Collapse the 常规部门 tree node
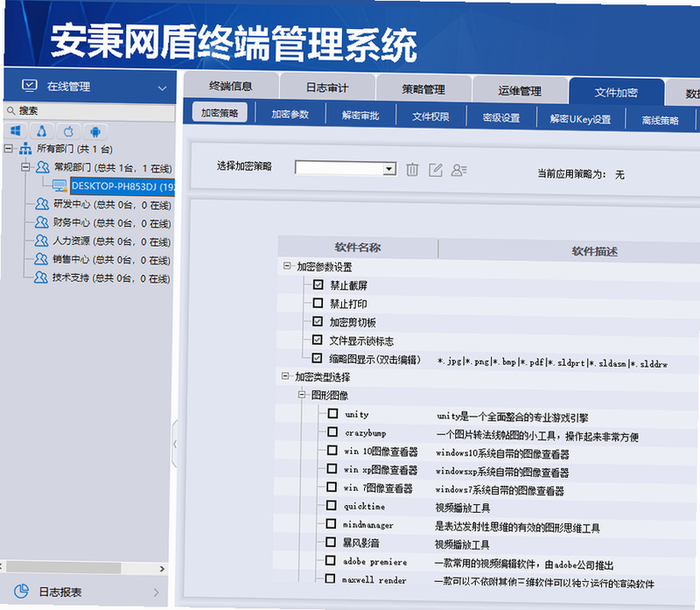This screenshot has width=700, height=610. click(x=26, y=166)
